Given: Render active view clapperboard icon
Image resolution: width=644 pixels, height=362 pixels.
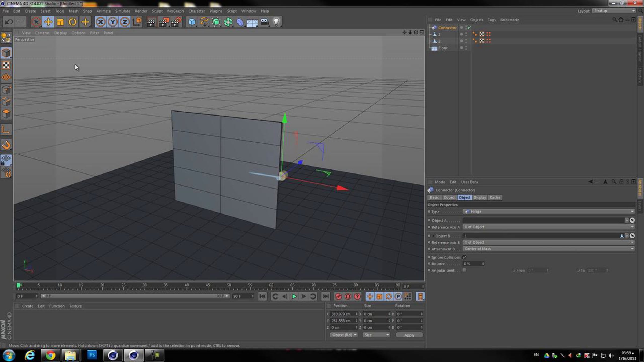Looking at the screenshot, I should point(151,22).
